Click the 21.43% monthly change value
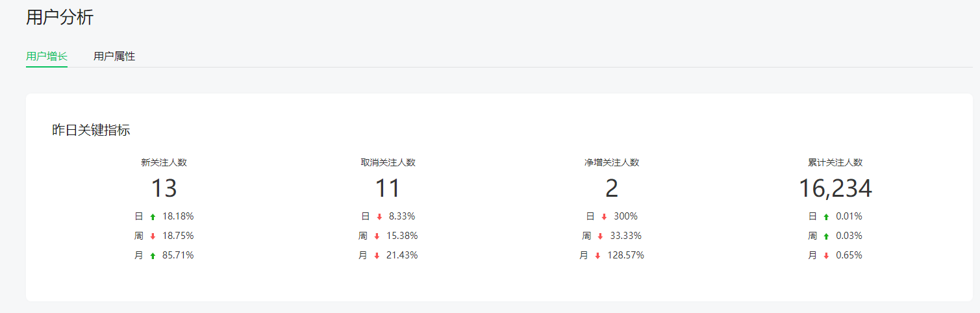Viewport: 980px width, 313px height. 402,256
